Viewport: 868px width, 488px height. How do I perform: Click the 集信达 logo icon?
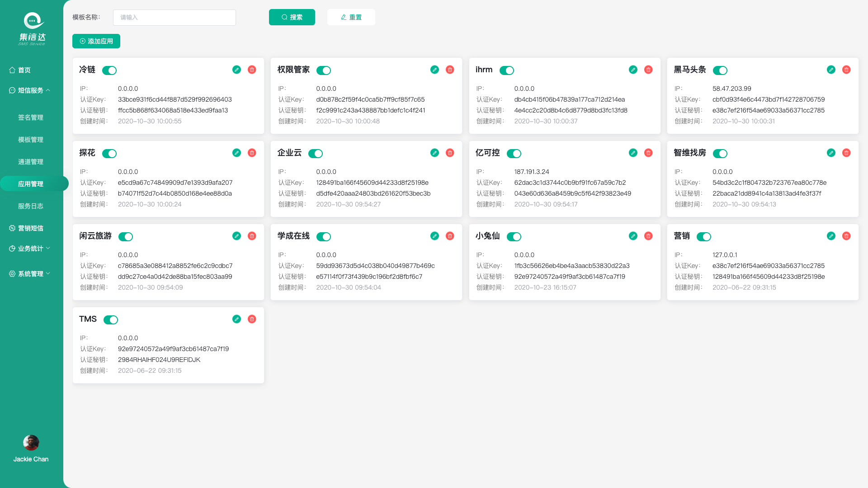coord(33,21)
